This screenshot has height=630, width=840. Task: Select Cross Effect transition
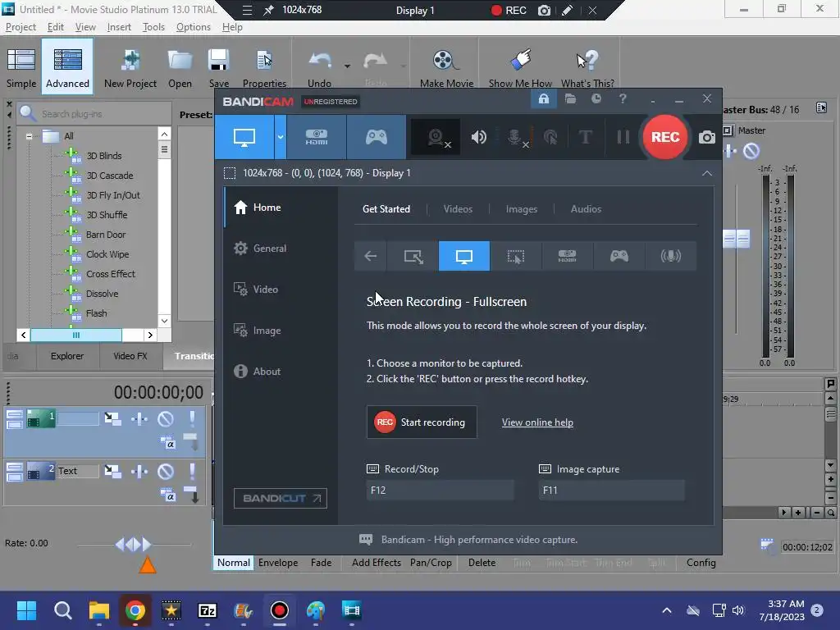111,274
